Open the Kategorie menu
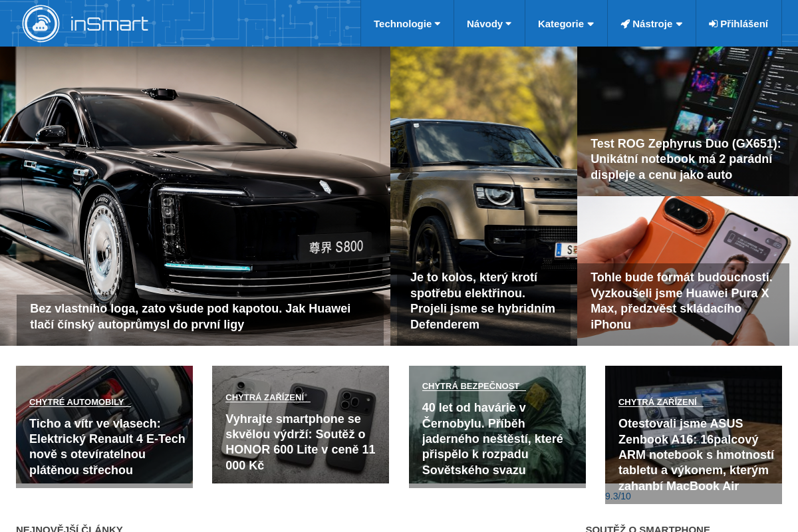The width and height of the screenshot is (798, 532). pos(566,23)
